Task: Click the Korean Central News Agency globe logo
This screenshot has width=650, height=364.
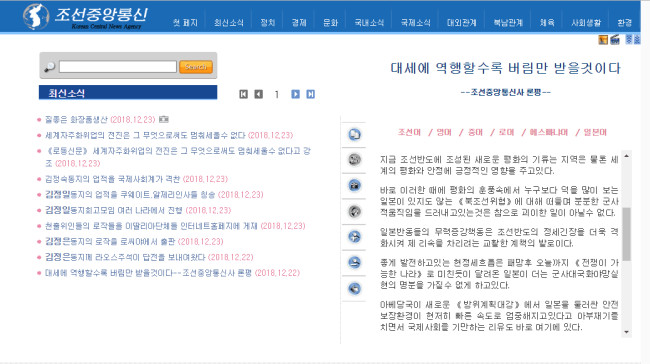Action: click(36, 16)
